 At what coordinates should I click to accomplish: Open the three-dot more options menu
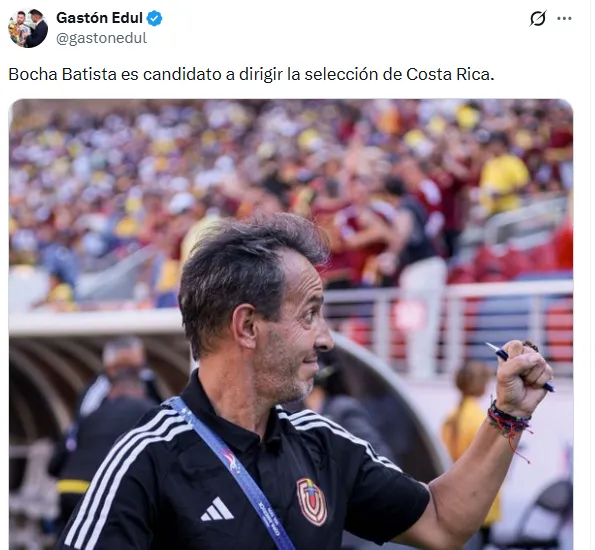(564, 18)
